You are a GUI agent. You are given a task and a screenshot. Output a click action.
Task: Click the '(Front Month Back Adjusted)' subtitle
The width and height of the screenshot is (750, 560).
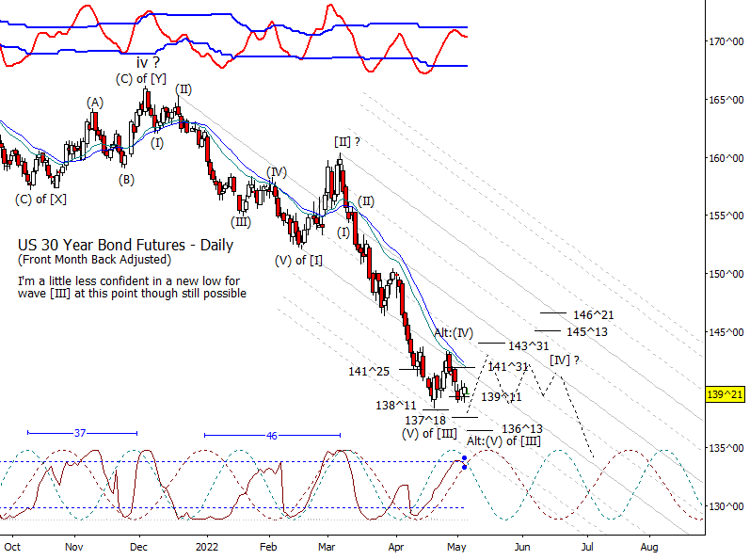pos(94,260)
